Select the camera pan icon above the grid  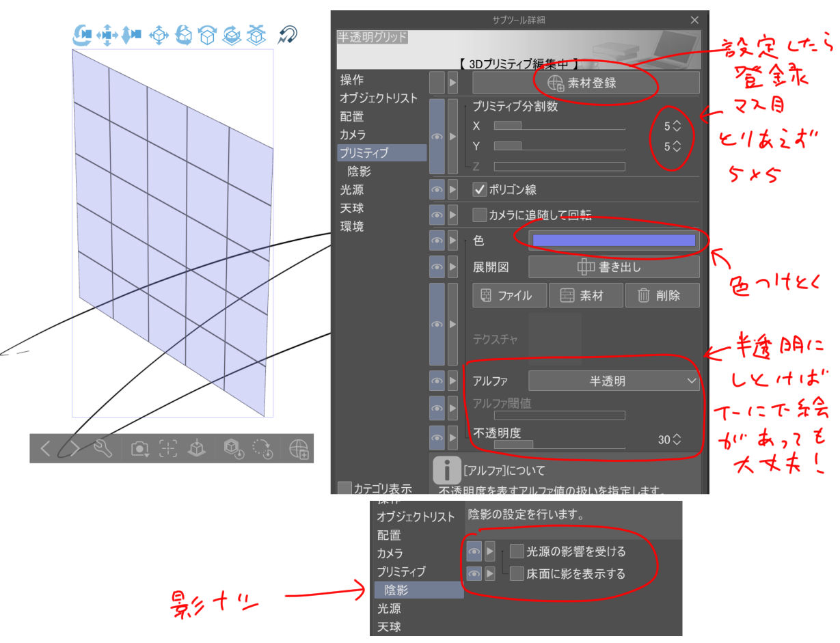107,34
